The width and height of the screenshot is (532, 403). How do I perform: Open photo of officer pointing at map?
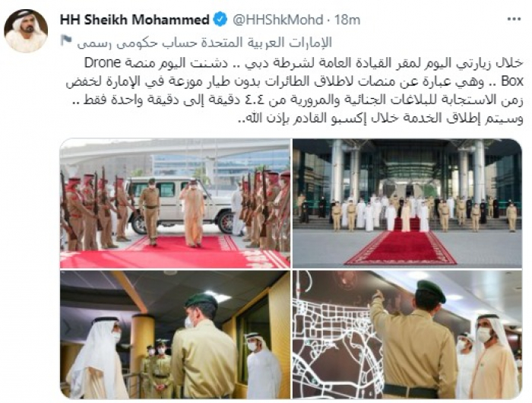point(407,335)
